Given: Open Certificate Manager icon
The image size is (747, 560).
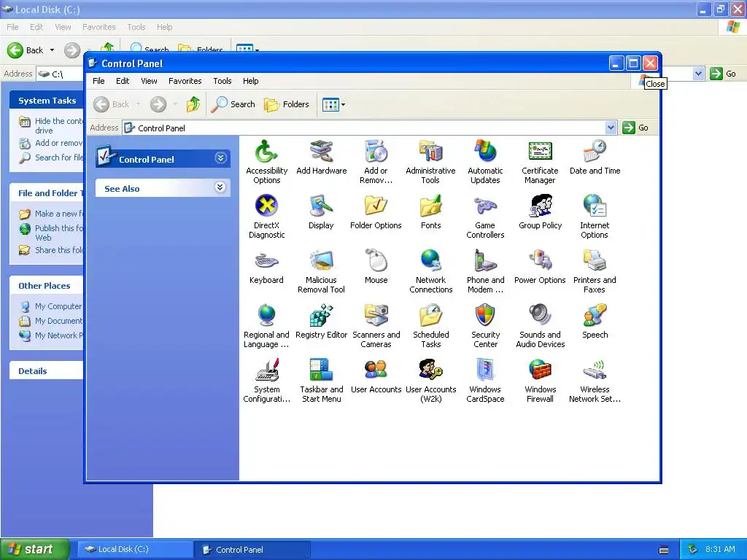Looking at the screenshot, I should pos(540,152).
